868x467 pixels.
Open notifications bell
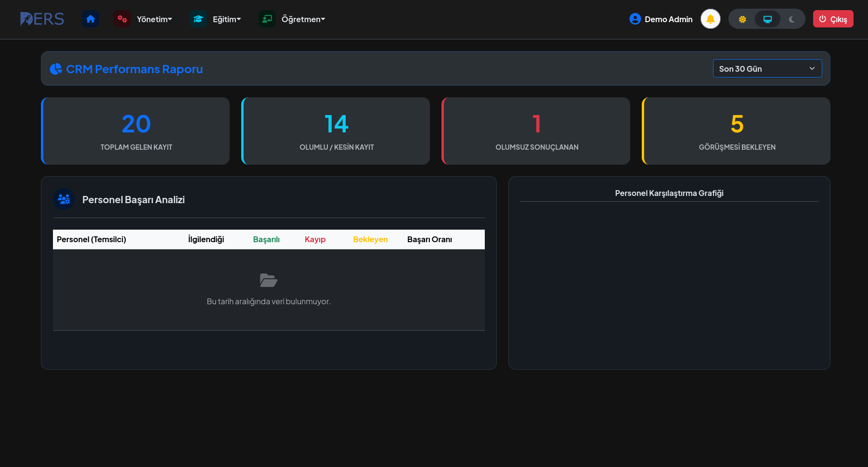pos(711,19)
